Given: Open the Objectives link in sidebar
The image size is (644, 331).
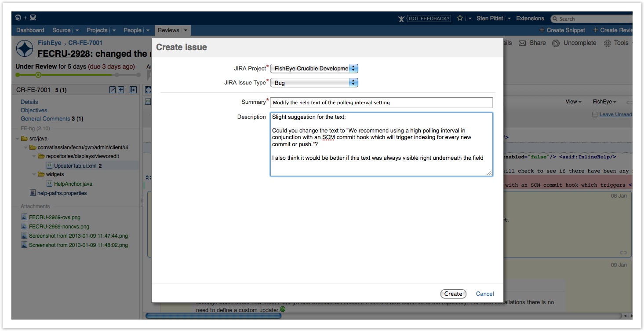Looking at the screenshot, I should [34, 110].
